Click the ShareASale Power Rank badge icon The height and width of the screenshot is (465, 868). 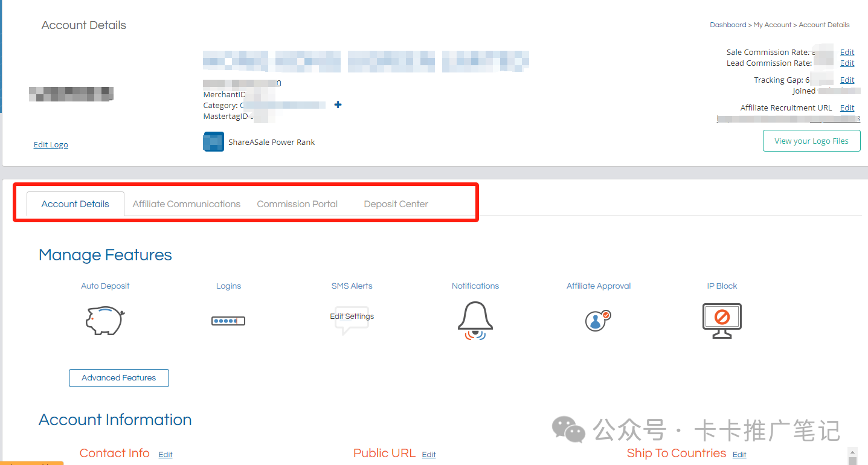tap(214, 142)
